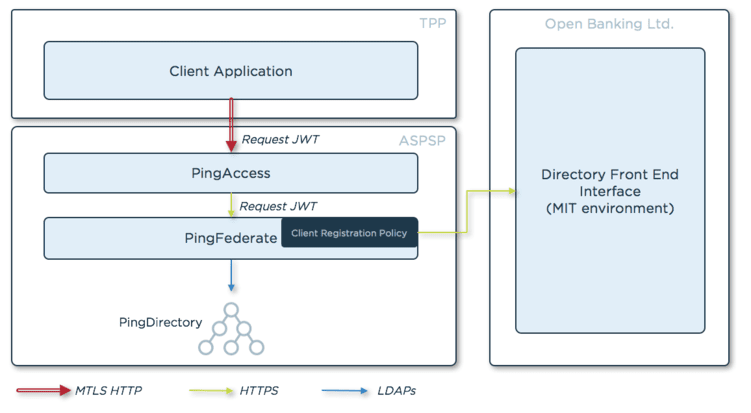
Task: Click the PingFederate label
Action: pos(230,238)
